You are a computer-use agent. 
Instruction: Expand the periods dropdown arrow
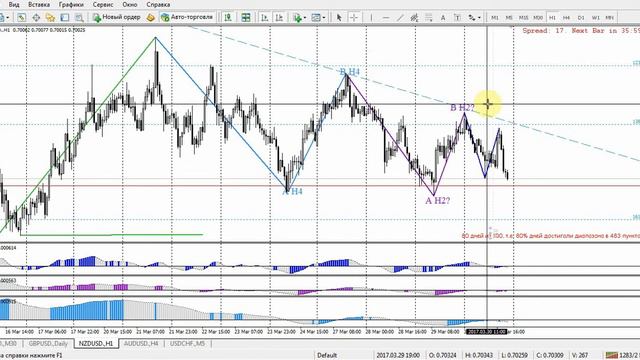[324, 18]
